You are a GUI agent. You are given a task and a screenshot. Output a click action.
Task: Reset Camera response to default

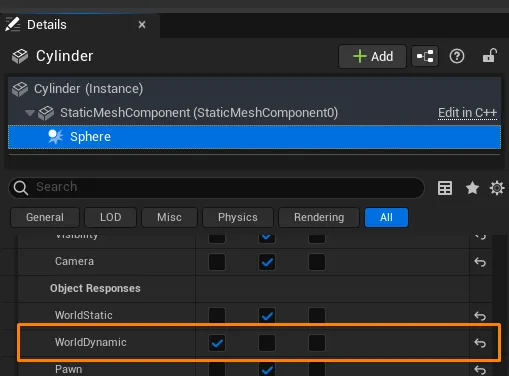click(480, 262)
